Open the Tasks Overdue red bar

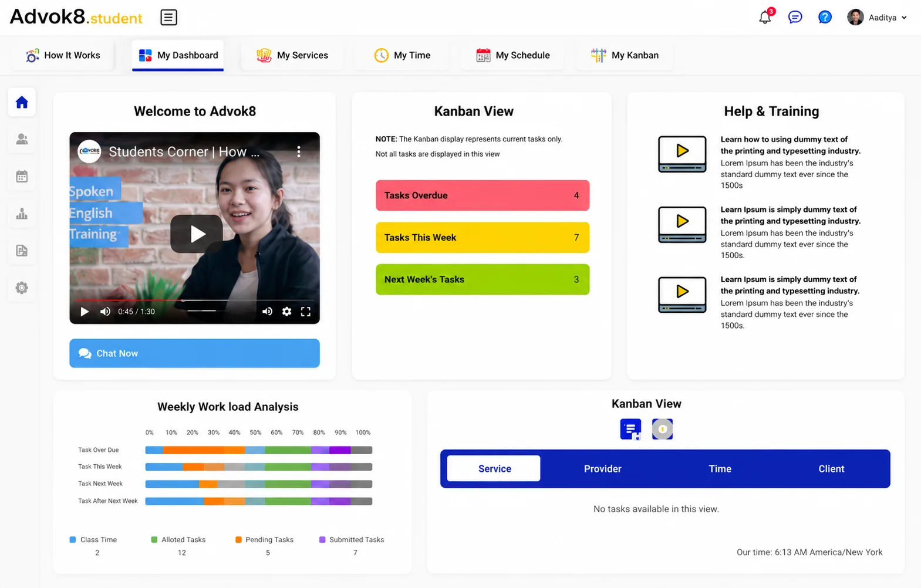point(483,195)
